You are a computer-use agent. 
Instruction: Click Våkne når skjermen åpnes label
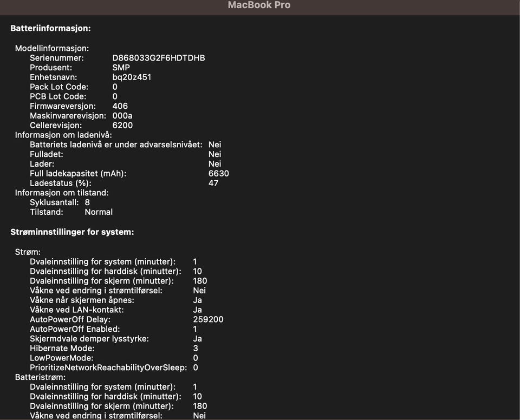[x=82, y=300]
